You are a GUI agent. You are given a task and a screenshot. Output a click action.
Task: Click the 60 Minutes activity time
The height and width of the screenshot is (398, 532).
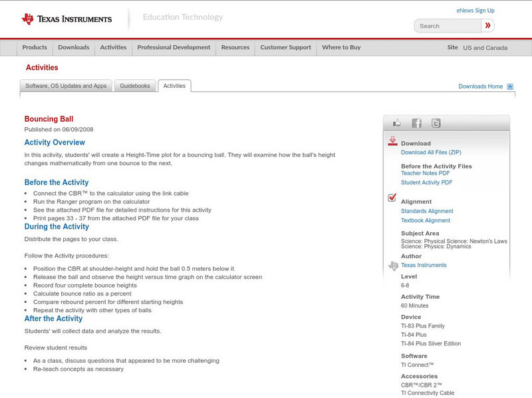click(414, 305)
